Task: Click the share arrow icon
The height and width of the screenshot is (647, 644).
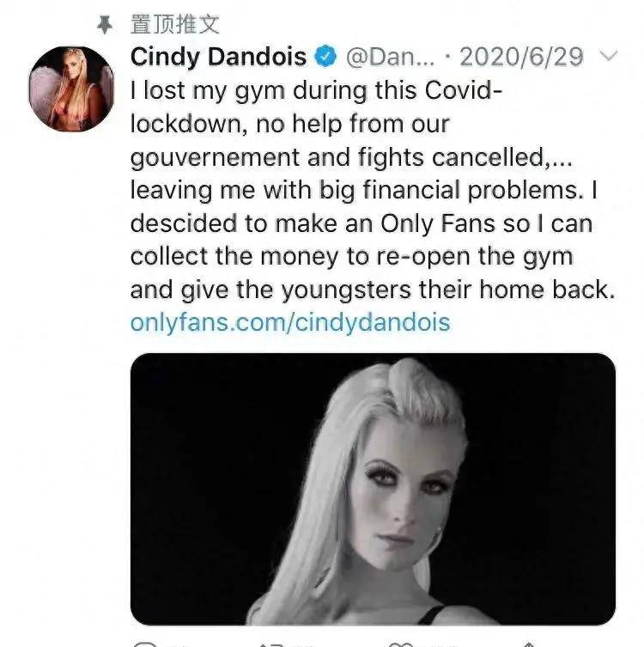Action: click(x=529, y=644)
